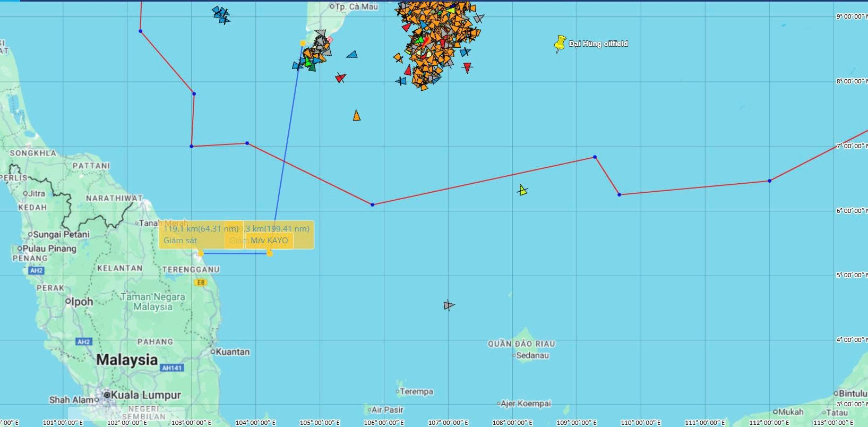Click the pink diamond marker at Cà Mau cape
The width and height of the screenshot is (868, 427).
(x=330, y=39)
